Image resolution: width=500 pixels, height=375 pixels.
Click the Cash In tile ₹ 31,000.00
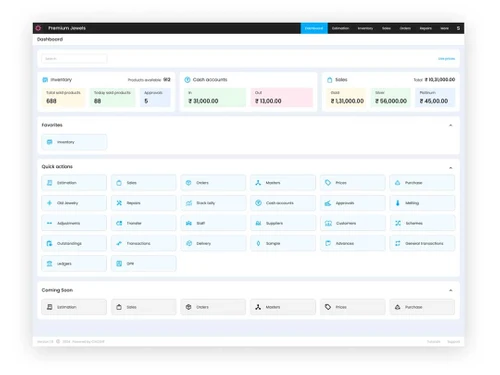click(215, 97)
